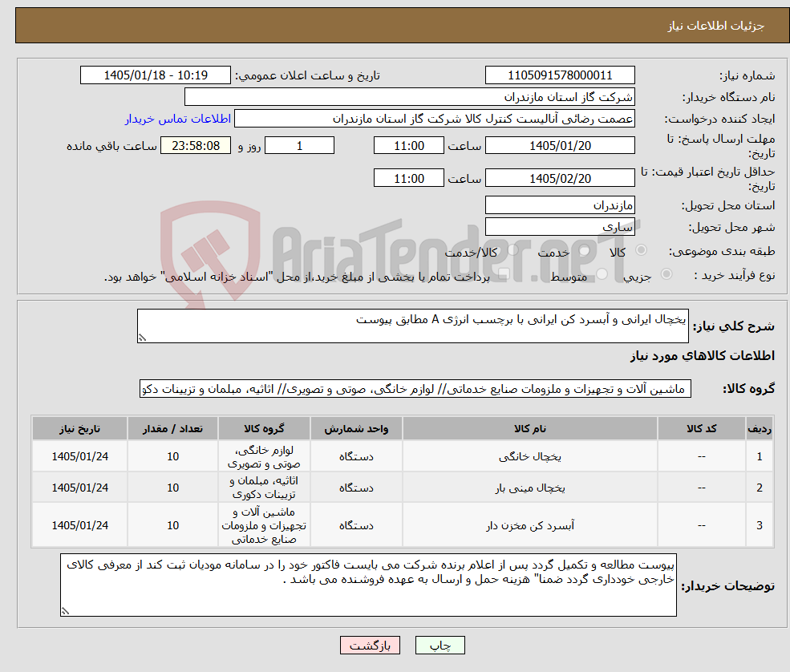Select the خدمت radio button
The height and width of the screenshot is (672, 790).
tap(585, 250)
